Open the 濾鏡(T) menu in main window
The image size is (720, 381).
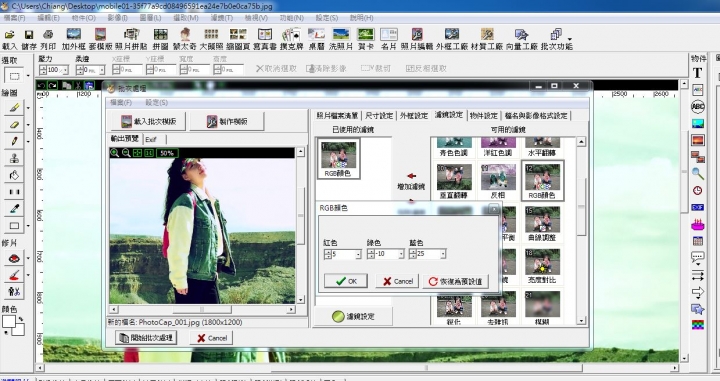tap(222, 18)
